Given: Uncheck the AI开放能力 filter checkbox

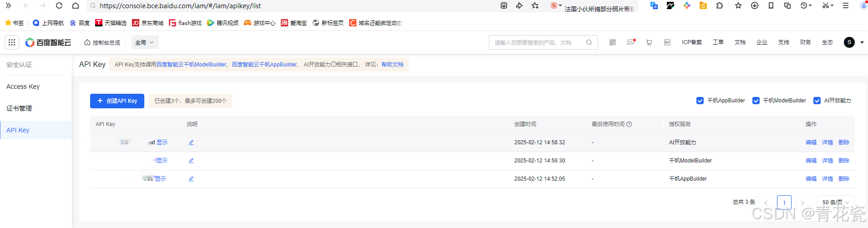Looking at the screenshot, I should click(x=817, y=101).
